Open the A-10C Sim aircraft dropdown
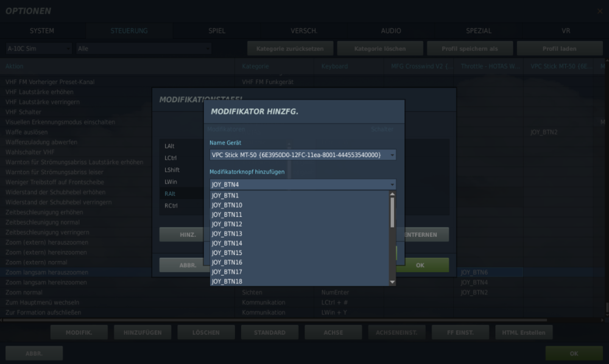Screen dimensions: 609x364 point(38,49)
